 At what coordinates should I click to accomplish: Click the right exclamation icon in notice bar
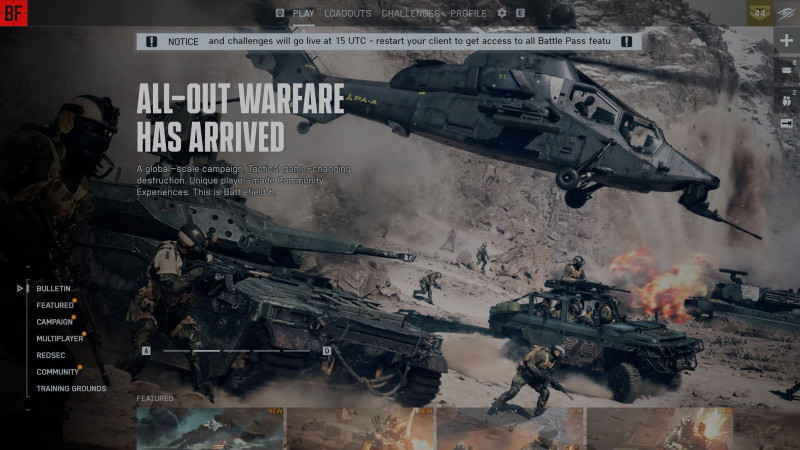[627, 42]
